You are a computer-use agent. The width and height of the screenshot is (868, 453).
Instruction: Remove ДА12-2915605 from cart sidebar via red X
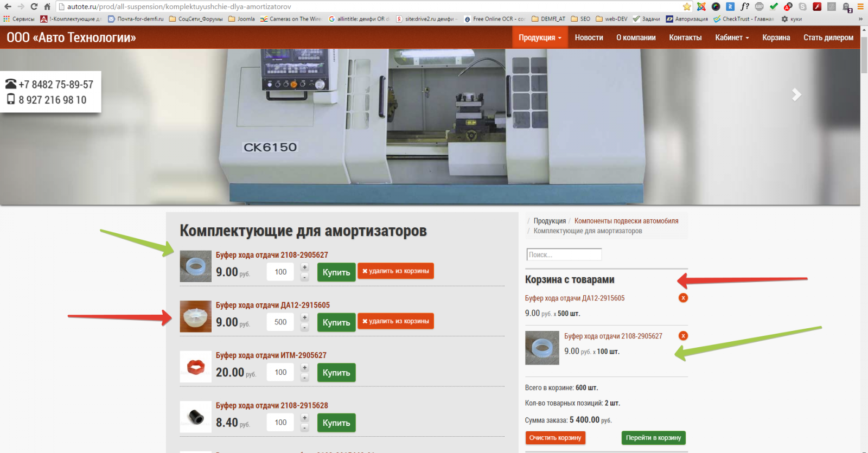tap(683, 298)
